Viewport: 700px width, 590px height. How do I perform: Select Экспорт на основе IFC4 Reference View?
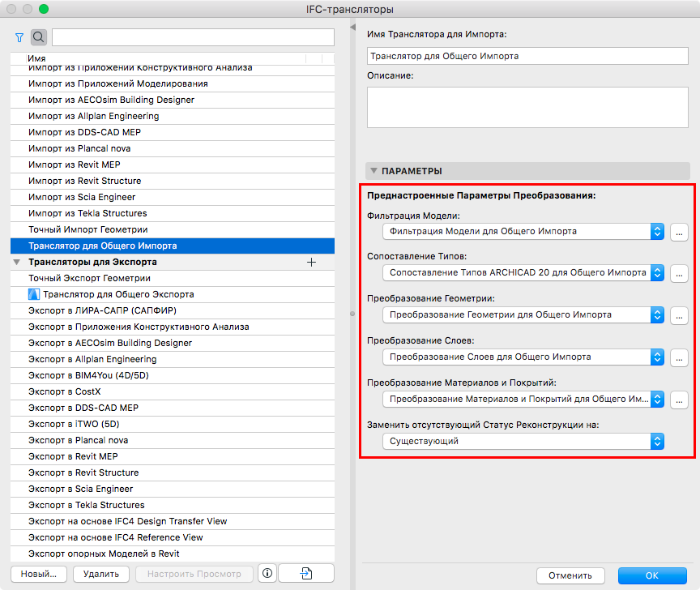(173, 538)
